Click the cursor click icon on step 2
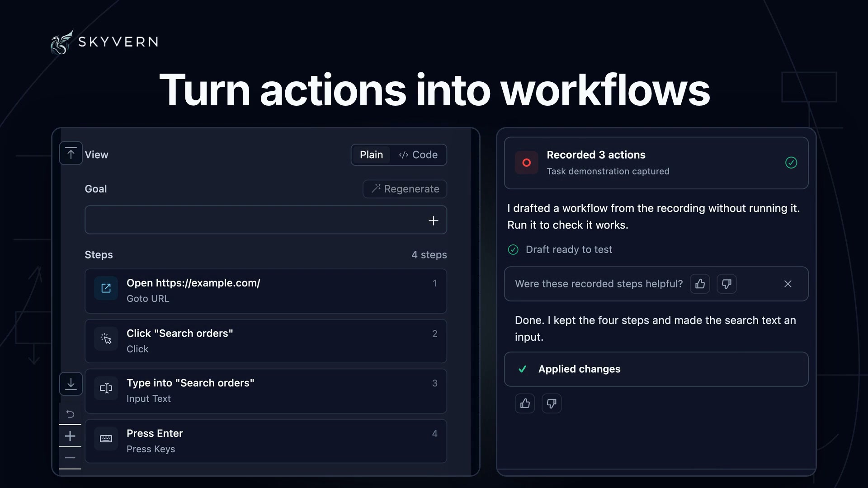The height and width of the screenshot is (488, 868). point(106,338)
